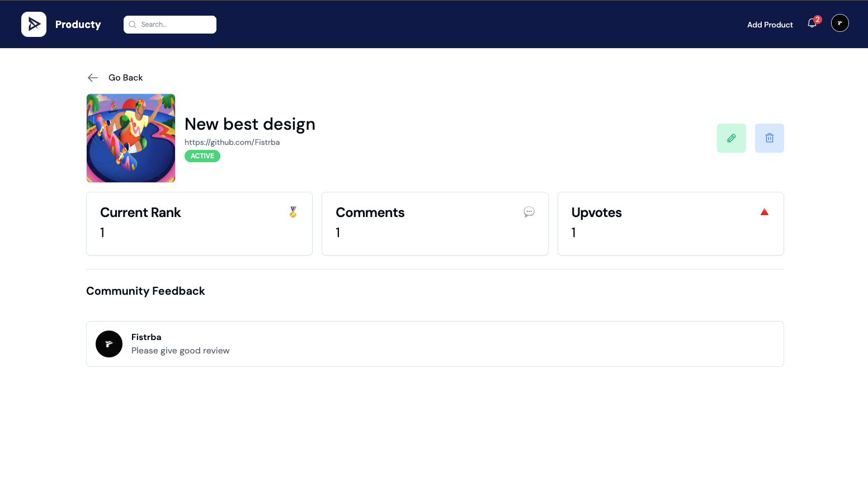
Task: Open the https://github.com/Fistrba link
Action: (232, 142)
